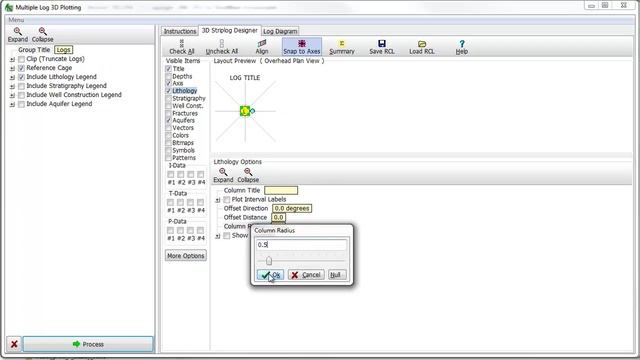Expand Reference Cage tree node

tap(12, 68)
